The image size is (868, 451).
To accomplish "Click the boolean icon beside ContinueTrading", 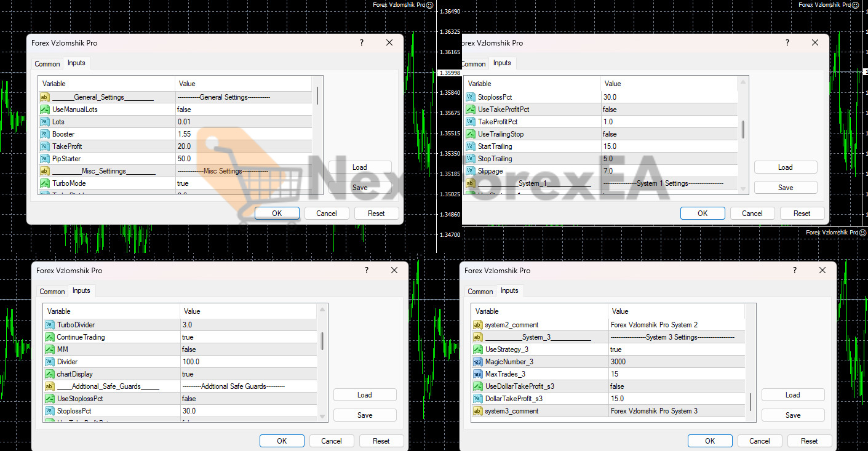I will tap(49, 337).
